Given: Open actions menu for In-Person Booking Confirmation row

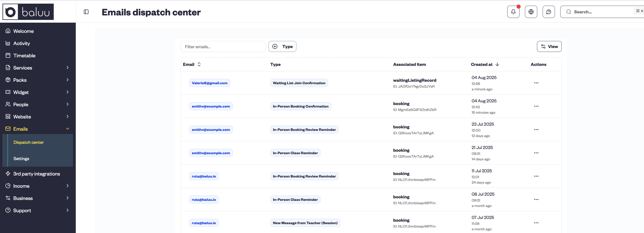Looking at the screenshot, I should pyautogui.click(x=536, y=106).
